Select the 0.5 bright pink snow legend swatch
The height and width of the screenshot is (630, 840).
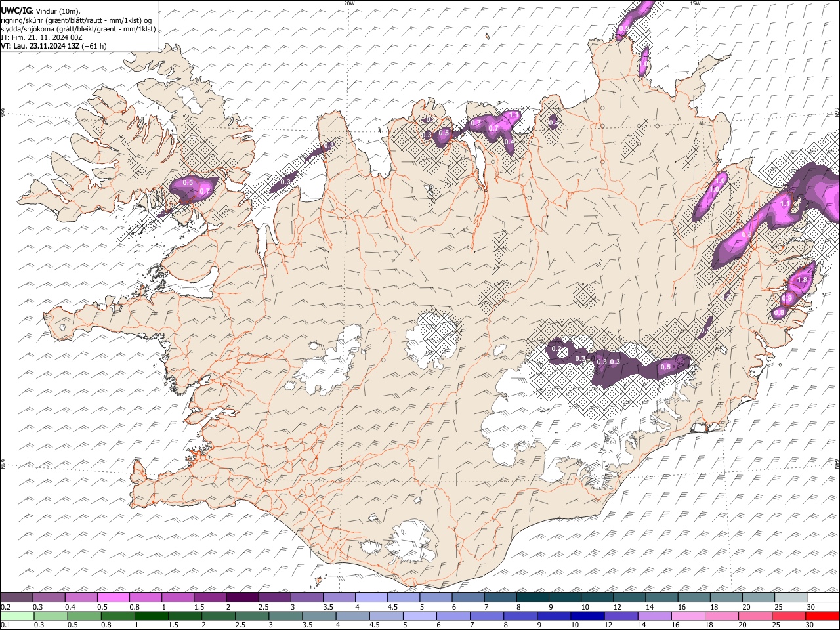[x=113, y=597]
